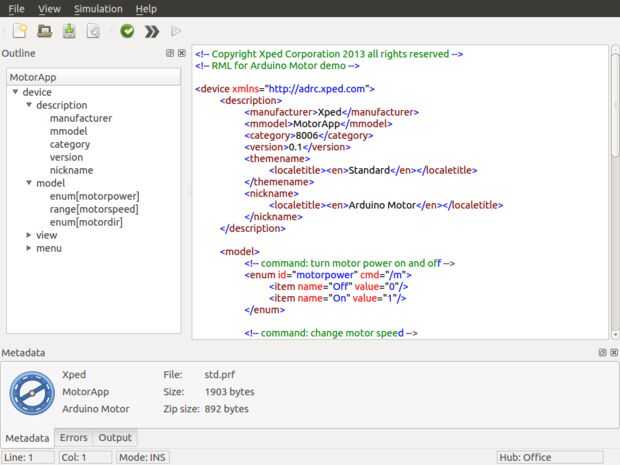
Task: Select enum[motorpower] in the outline
Action: pos(95,196)
